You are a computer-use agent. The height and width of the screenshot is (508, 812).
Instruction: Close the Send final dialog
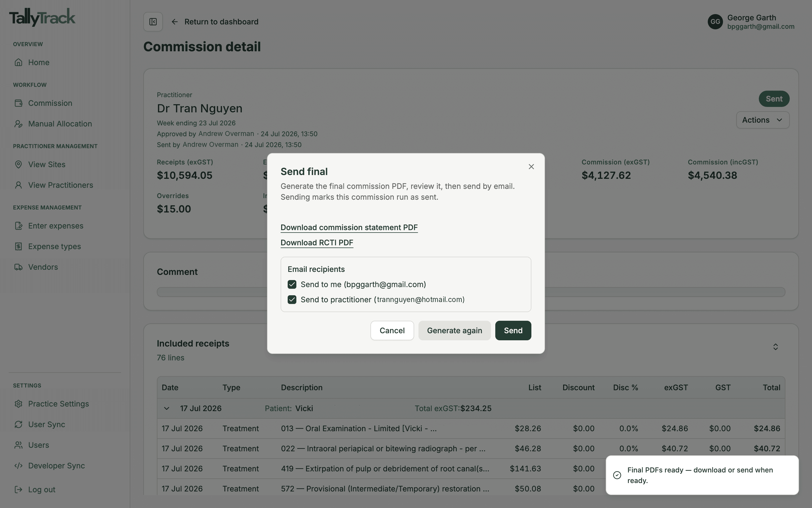(x=531, y=167)
